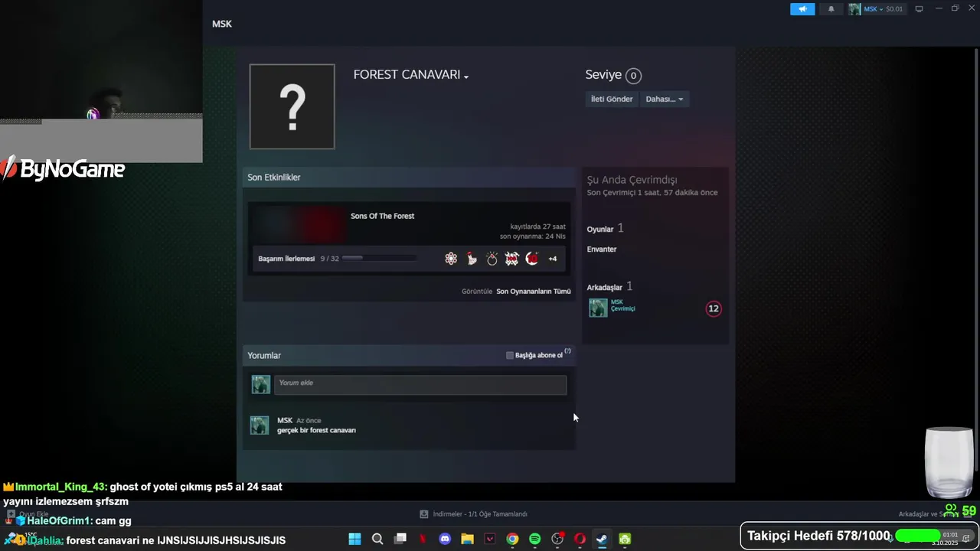View the third achievement icon
This screenshot has width=980, height=551.
[x=492, y=259]
